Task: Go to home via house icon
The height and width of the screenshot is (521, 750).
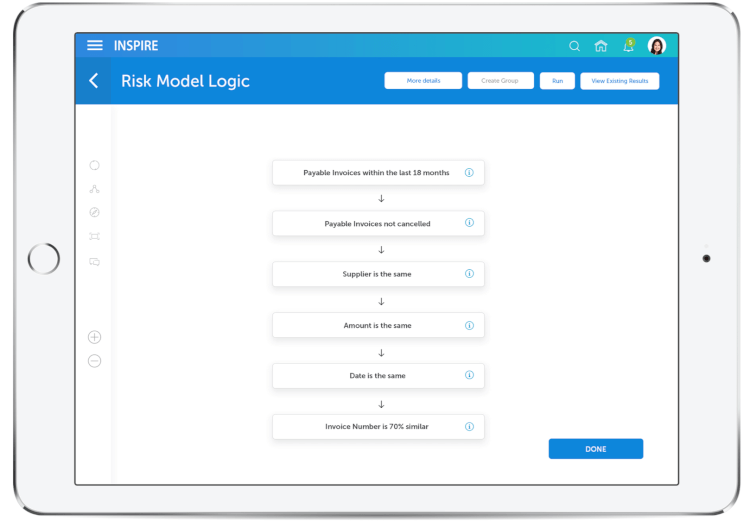Action: (x=601, y=46)
